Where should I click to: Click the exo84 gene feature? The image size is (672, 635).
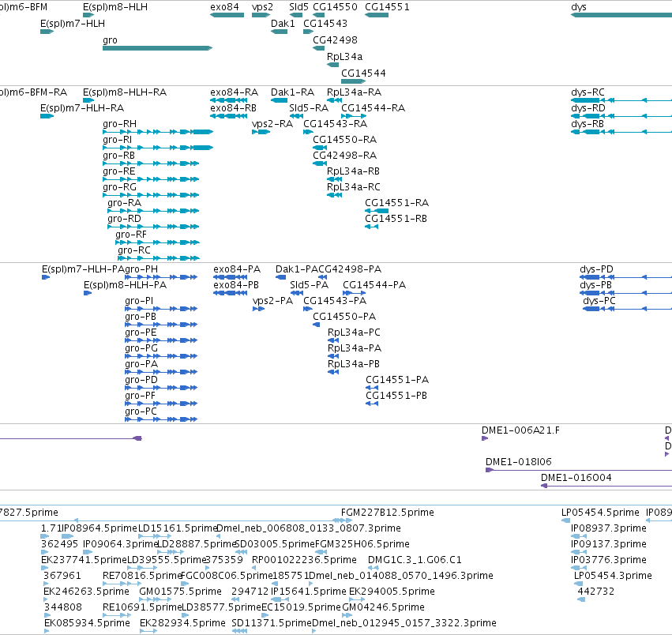(227, 15)
